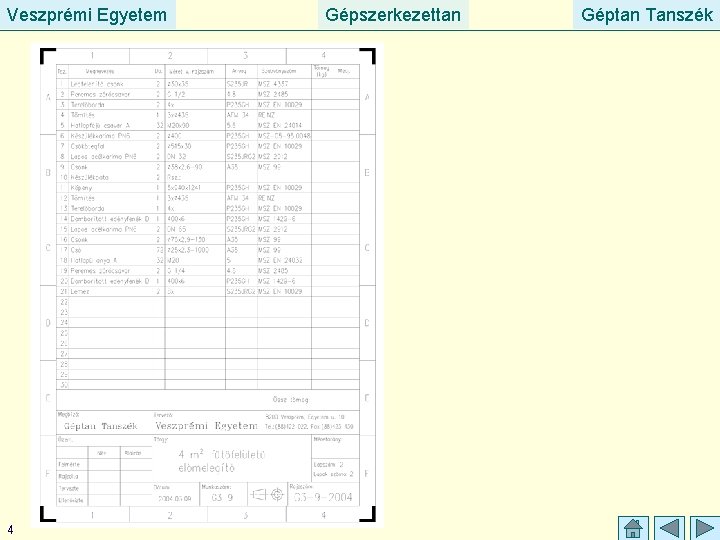Image resolution: width=720 pixels, height=540 pixels.
Task: Click the M20x90 size cell
Action: pyautogui.click(x=178, y=125)
